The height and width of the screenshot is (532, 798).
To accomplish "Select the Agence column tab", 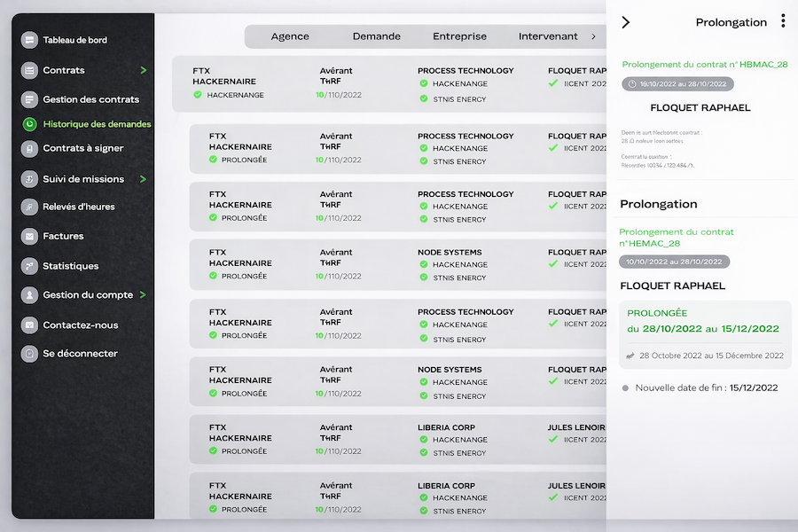I will (290, 36).
